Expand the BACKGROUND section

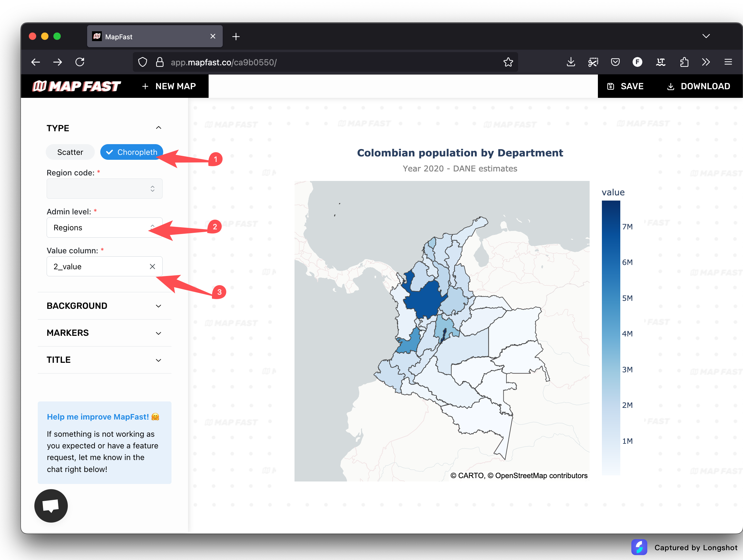tap(105, 306)
